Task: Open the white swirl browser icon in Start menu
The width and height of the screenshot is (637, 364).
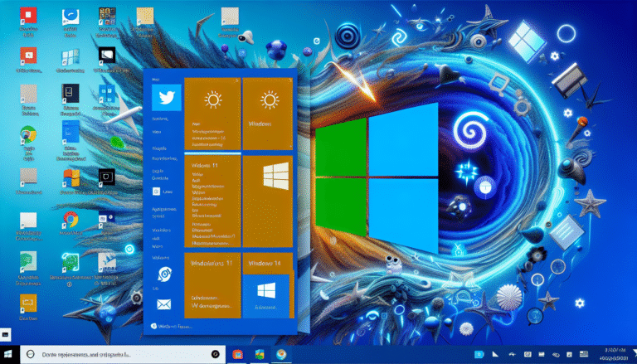Action: tap(164, 274)
